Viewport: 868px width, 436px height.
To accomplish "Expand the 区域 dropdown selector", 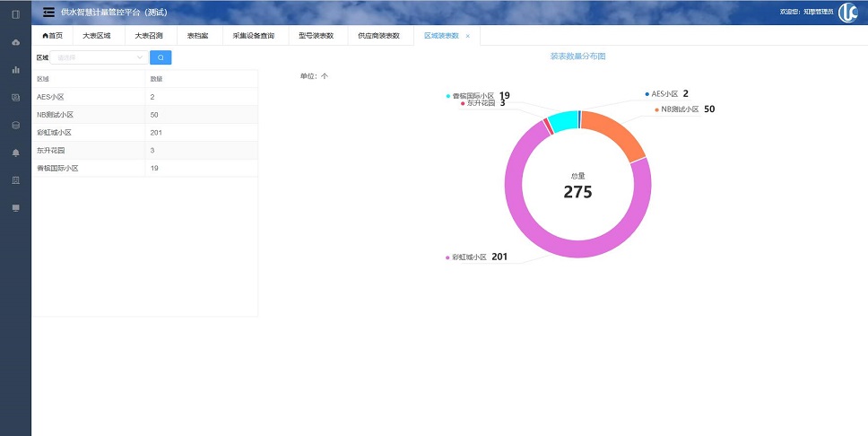I will coord(100,57).
